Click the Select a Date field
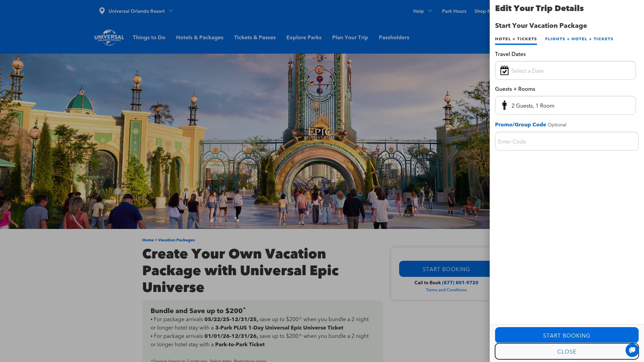Viewport: 644px width, 362px height. pyautogui.click(x=565, y=70)
